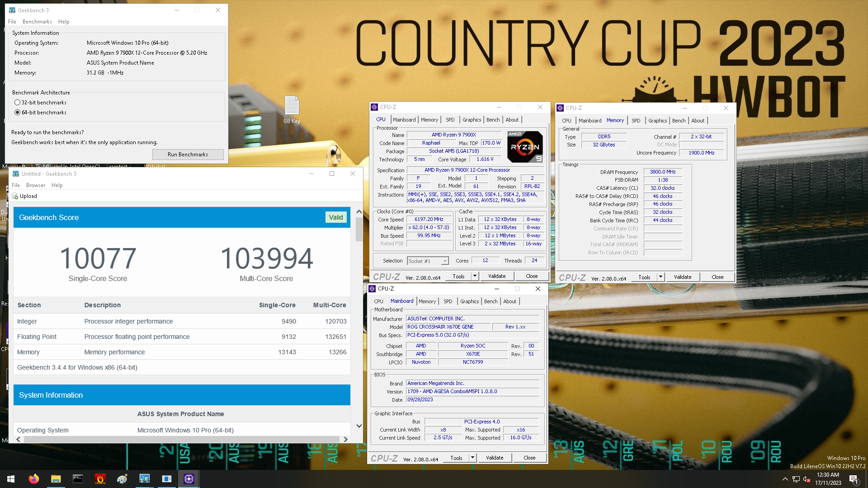Click the Integer section row
The width and height of the screenshot is (868, 488).
[x=182, y=321]
